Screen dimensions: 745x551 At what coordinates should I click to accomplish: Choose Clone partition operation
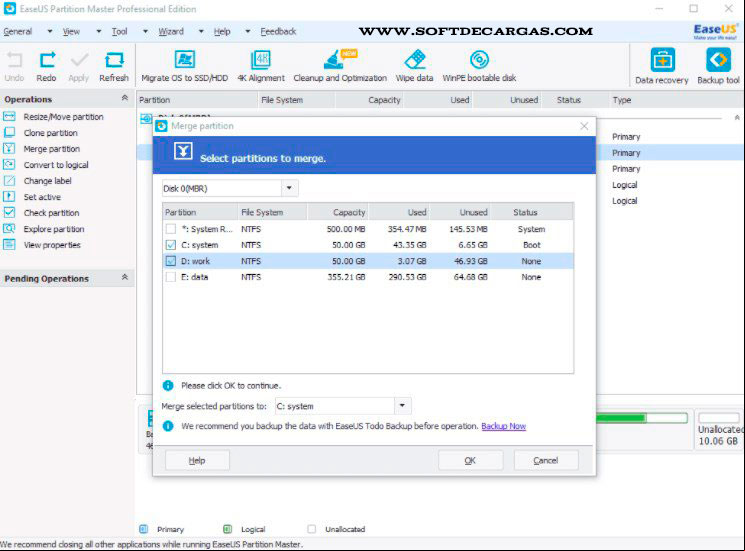pyautogui.click(x=50, y=133)
